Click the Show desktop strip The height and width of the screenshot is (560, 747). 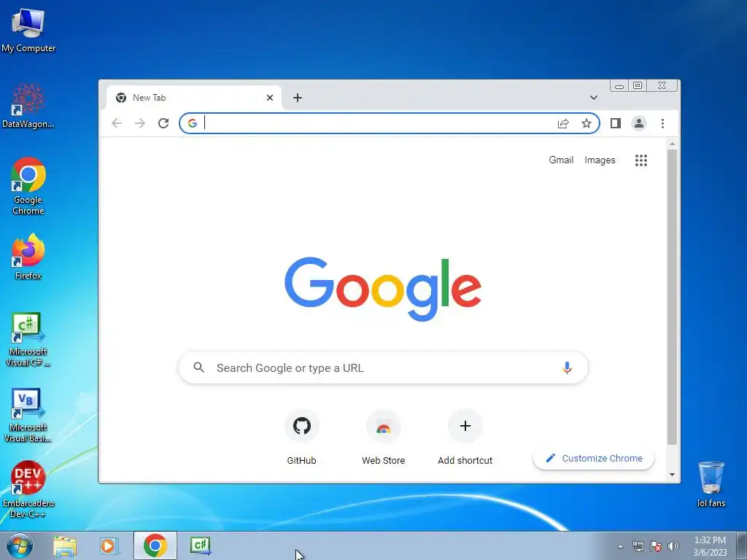[742, 546]
